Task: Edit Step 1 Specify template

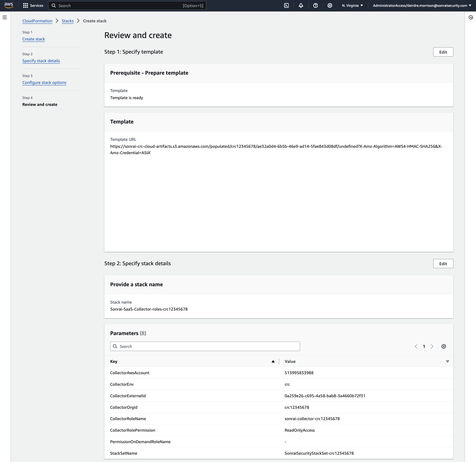Action: (443, 52)
